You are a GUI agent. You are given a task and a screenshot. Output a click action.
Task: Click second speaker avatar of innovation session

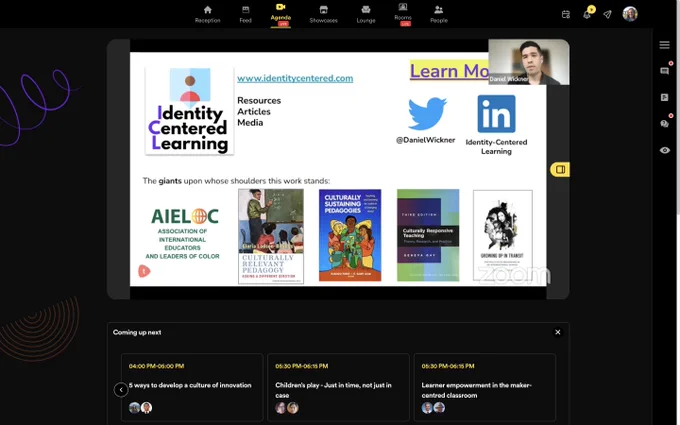point(147,408)
